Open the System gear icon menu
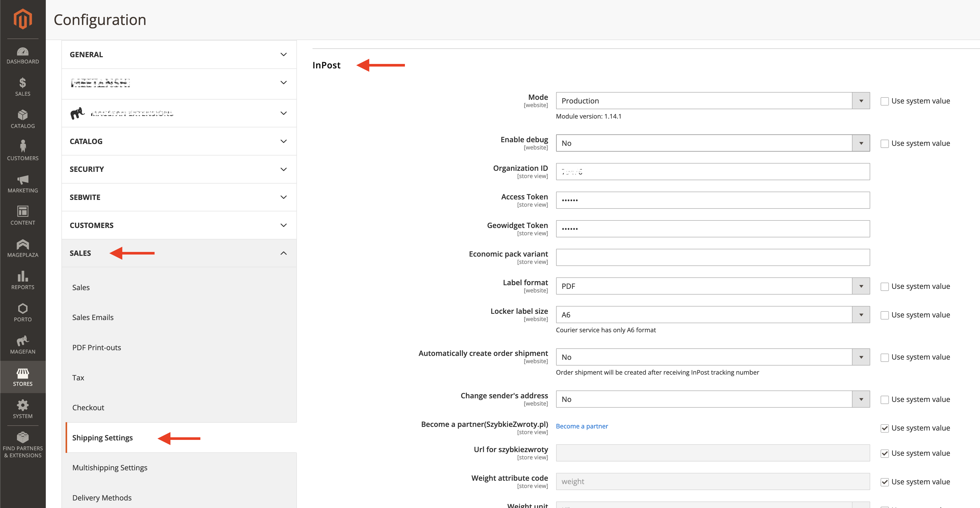980x508 pixels. [x=22, y=409]
